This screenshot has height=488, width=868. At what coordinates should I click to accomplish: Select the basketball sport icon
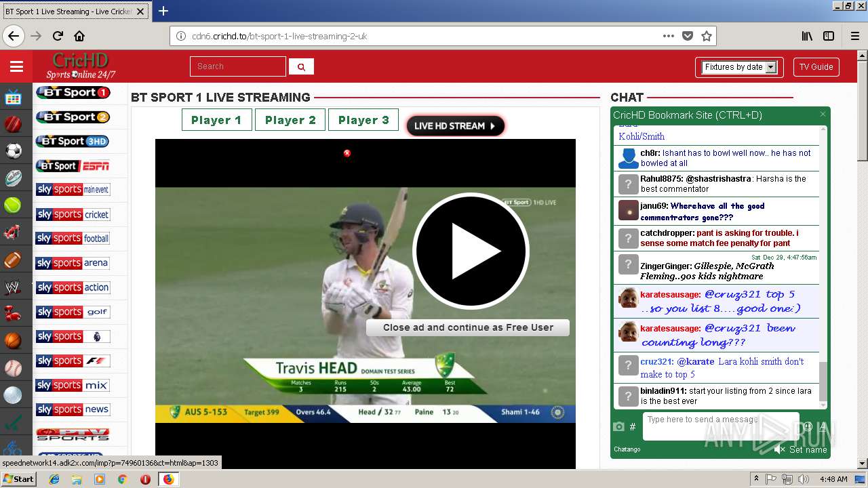13,341
